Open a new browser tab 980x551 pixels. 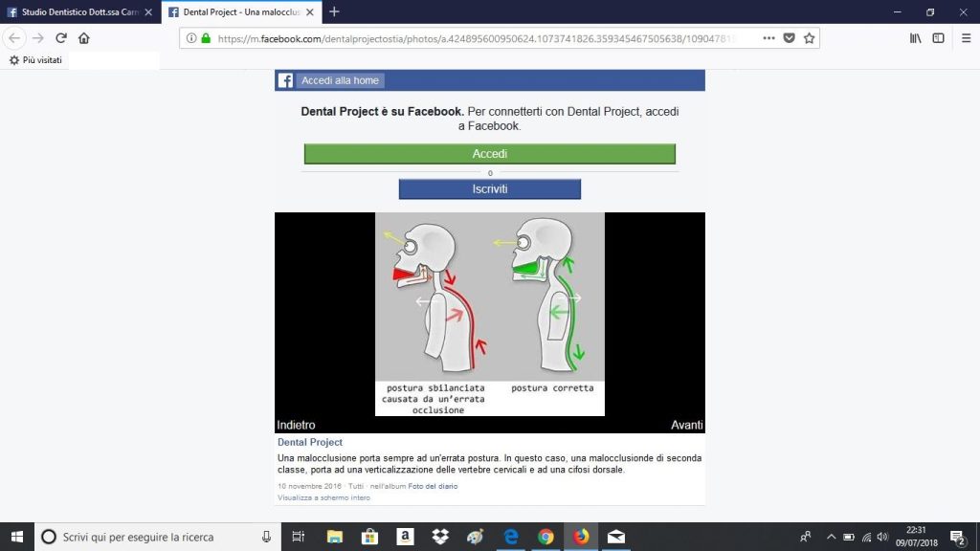point(334,11)
